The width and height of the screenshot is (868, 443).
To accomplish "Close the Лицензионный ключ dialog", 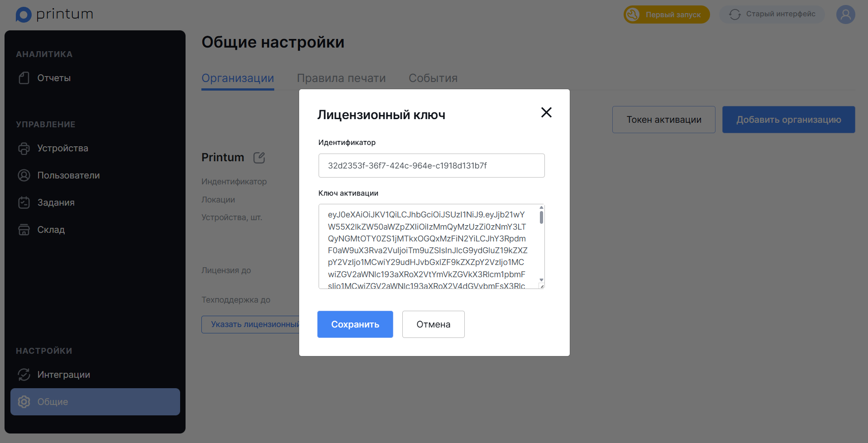I will 546,112.
